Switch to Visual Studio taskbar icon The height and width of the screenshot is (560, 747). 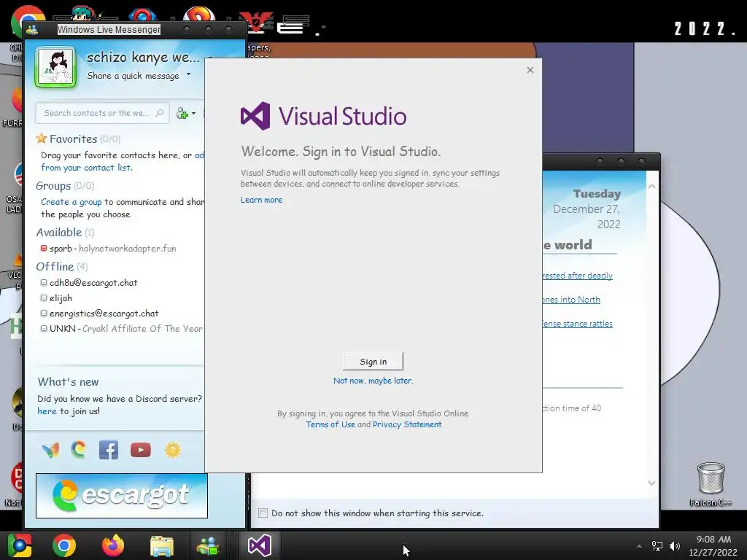point(260,545)
